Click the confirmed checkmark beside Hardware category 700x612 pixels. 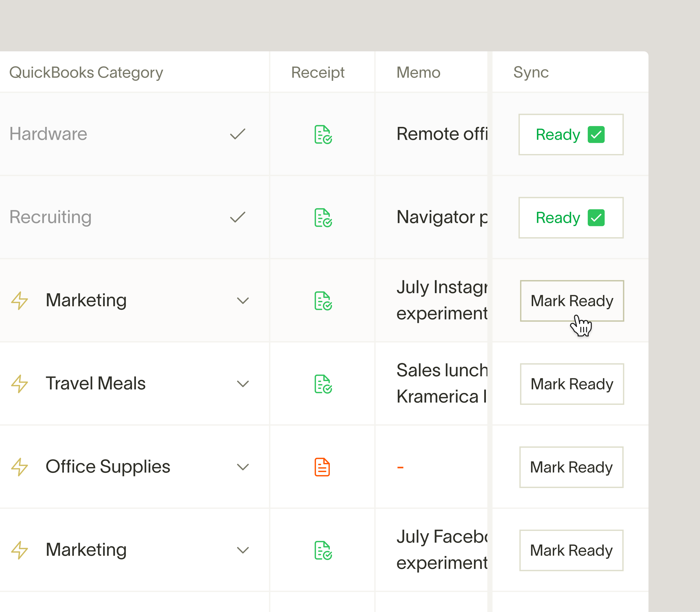[237, 134]
